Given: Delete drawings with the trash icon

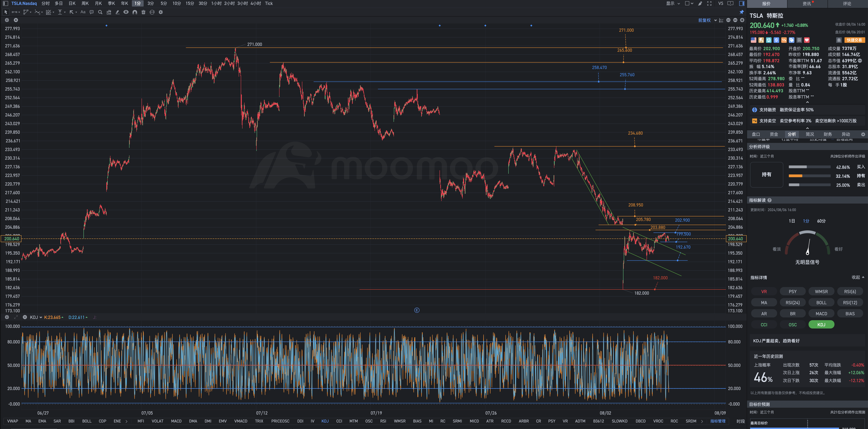Looking at the screenshot, I should click(144, 12).
